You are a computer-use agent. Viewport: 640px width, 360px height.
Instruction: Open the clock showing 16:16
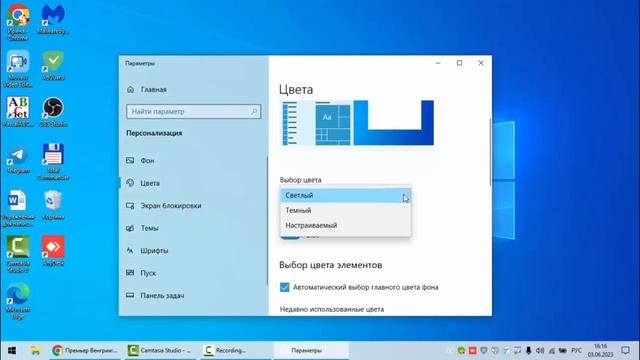click(x=600, y=350)
